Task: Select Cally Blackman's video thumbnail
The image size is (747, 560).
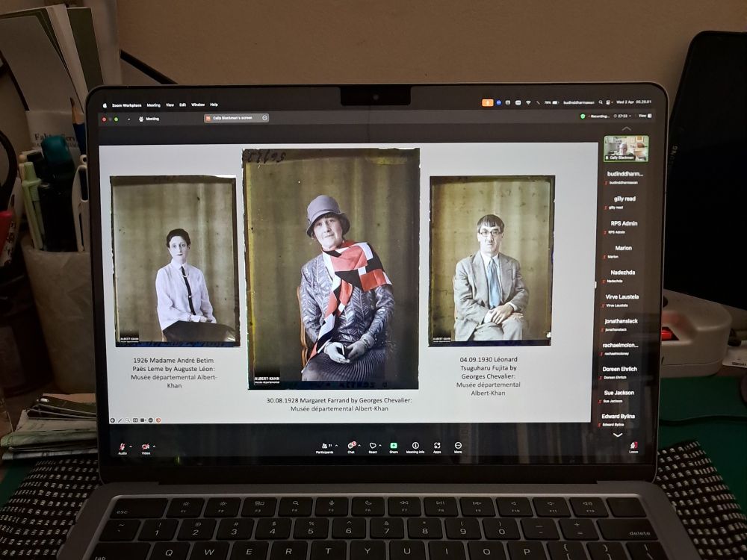Action: (626, 149)
